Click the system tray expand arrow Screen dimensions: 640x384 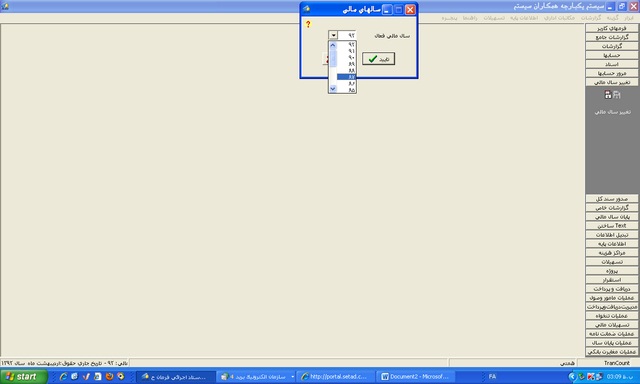tap(573, 376)
